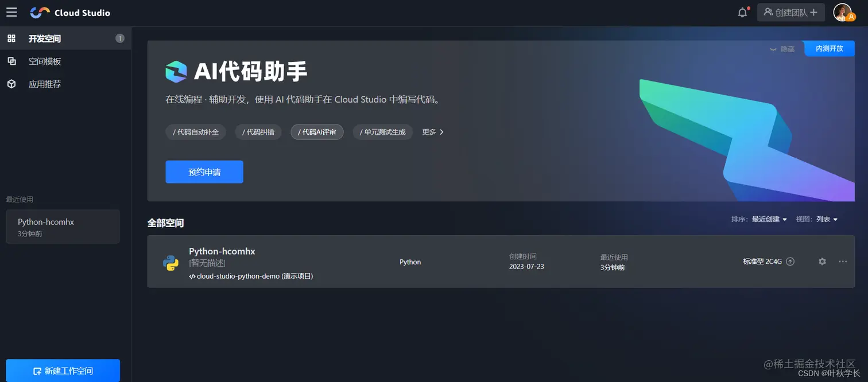Select the 代码AI评审 chip
The height and width of the screenshot is (382, 868).
[x=317, y=132]
